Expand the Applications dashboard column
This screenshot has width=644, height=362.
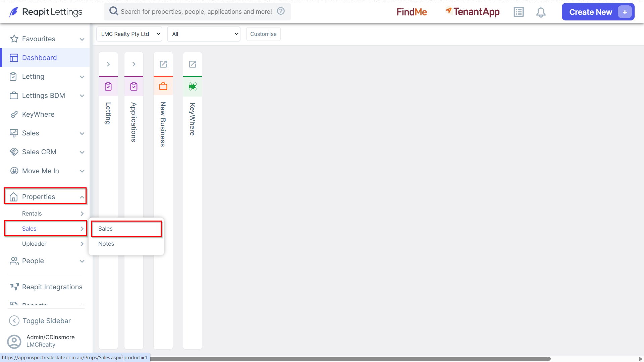(133, 64)
